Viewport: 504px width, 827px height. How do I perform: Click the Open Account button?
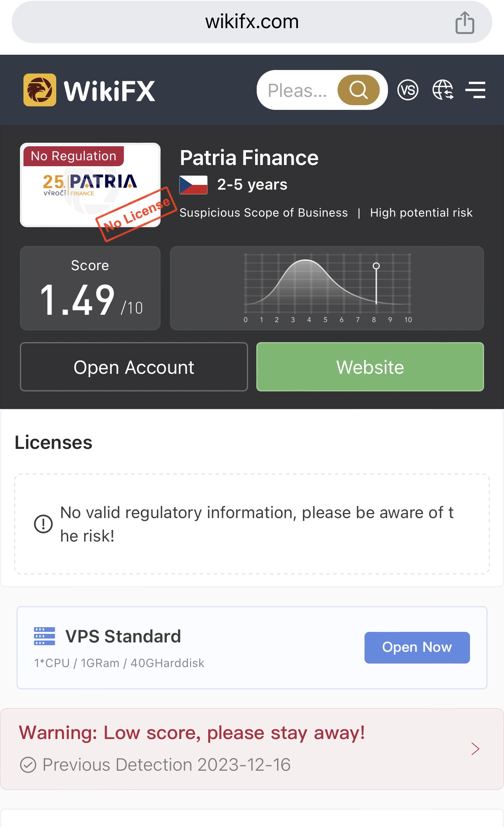click(134, 367)
